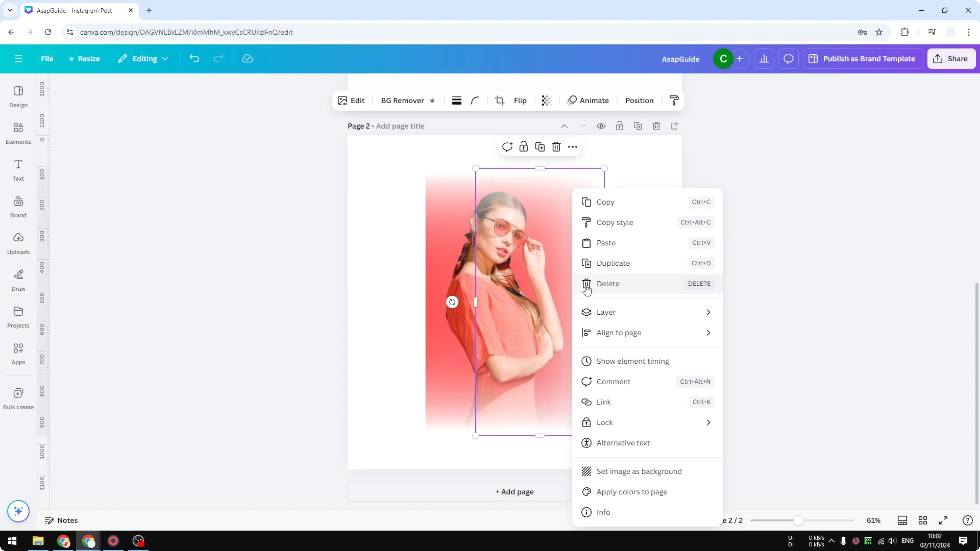Toggle transparency with the checkerboard icon
This screenshot has height=551, width=980.
(546, 100)
